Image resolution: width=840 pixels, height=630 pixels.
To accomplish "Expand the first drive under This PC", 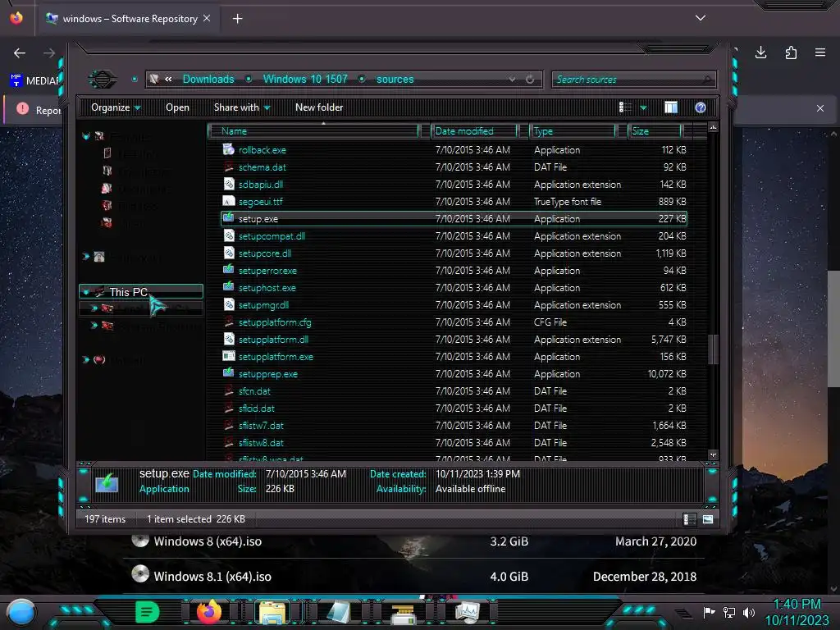I will pyautogui.click(x=94, y=308).
